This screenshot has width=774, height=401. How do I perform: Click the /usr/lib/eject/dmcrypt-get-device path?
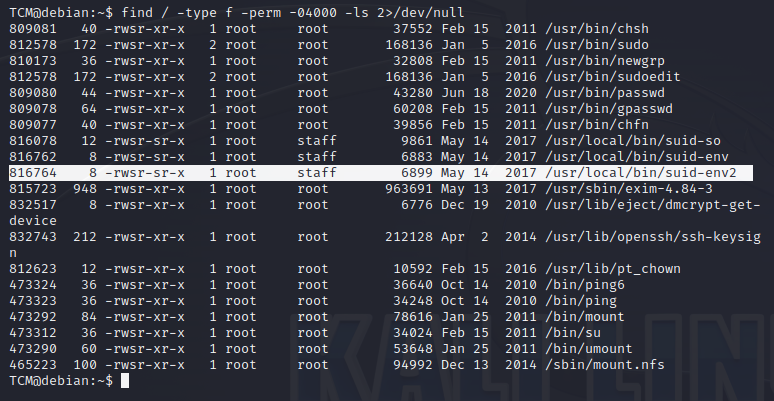[653, 205]
